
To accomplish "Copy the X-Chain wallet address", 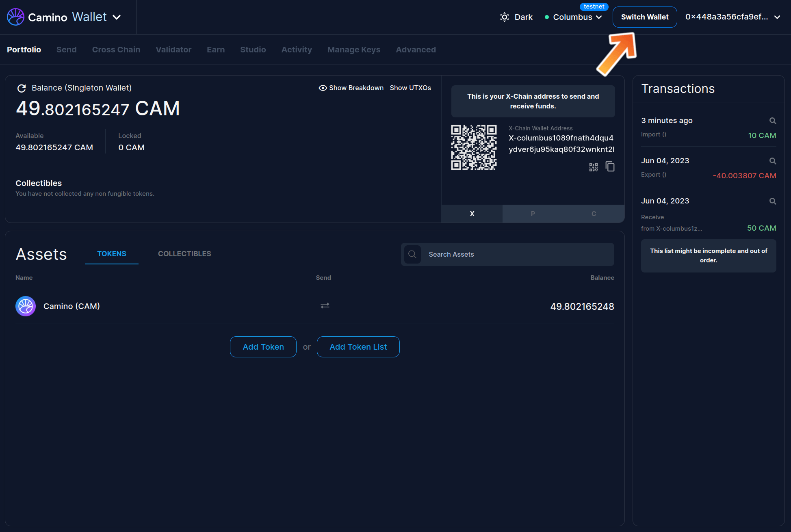I will [x=610, y=167].
